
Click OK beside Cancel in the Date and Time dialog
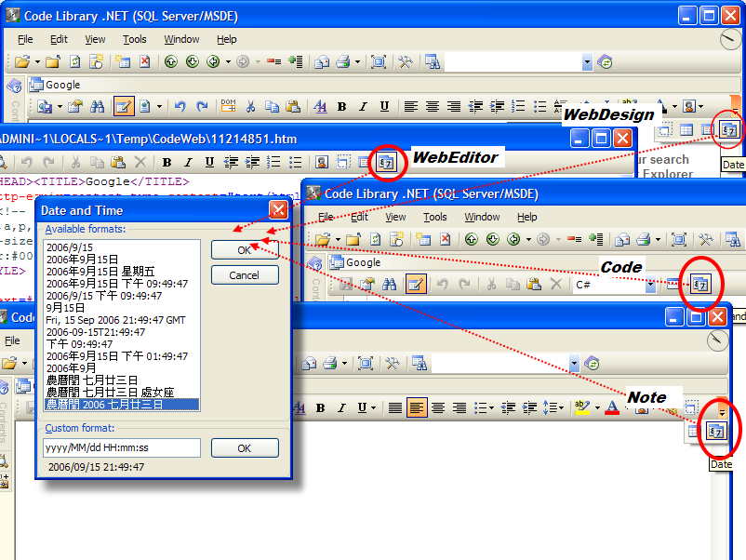click(245, 250)
